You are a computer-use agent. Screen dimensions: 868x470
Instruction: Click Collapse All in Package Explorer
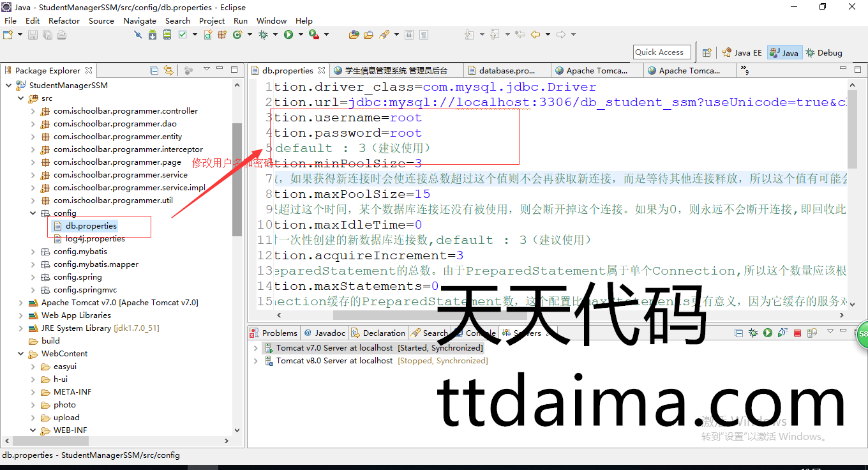coord(154,70)
